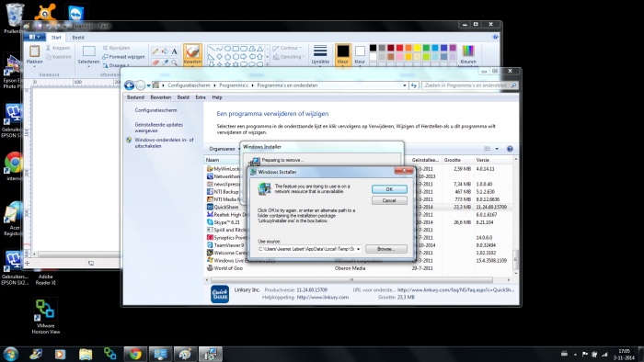Open Kleuren bewerken color editor in Paint
644x362 pixels.
(468, 55)
